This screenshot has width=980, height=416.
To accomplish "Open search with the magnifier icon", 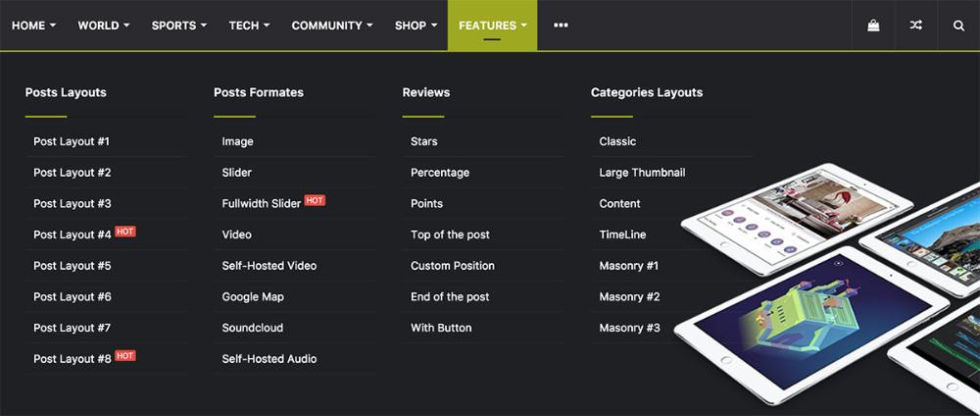I will 958,26.
